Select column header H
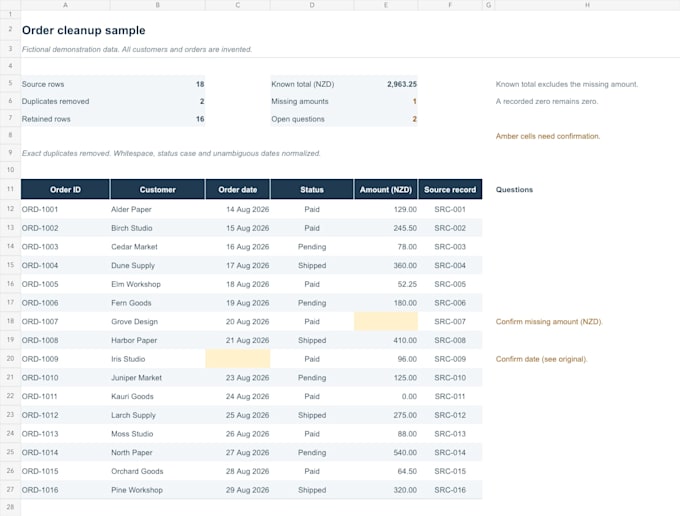The image size is (680, 516). coord(587,5)
